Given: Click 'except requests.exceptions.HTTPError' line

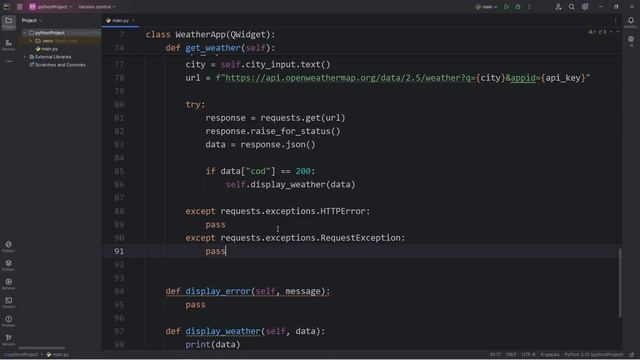Looking at the screenshot, I should point(278,211).
